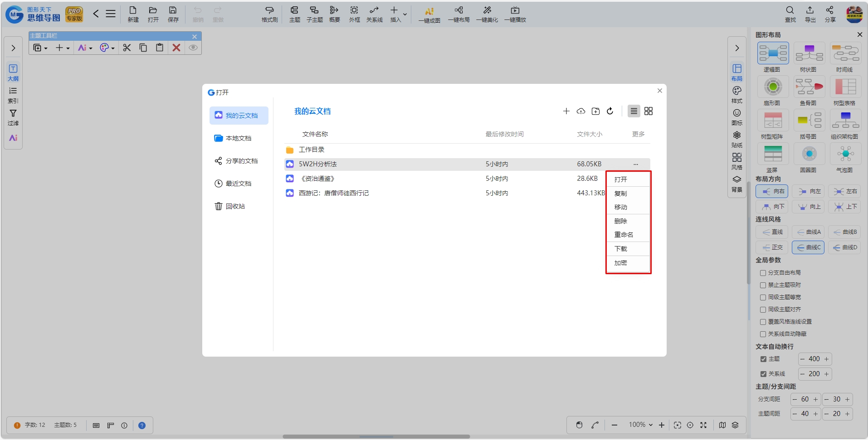Click the 导出 export icon
Screen dimensions: 868x440
pyautogui.click(x=810, y=14)
